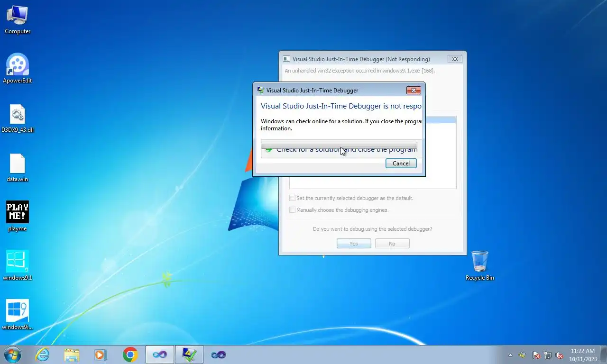Click the front debugger dialog title icon
607x364 pixels.
pos(260,90)
